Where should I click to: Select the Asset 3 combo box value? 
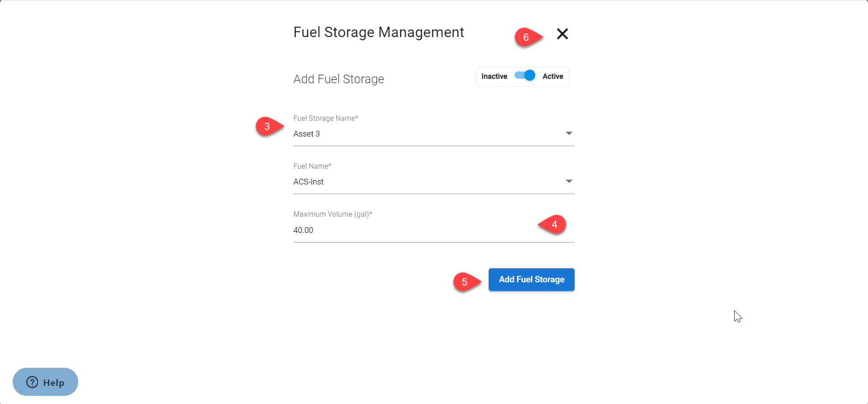[x=307, y=134]
